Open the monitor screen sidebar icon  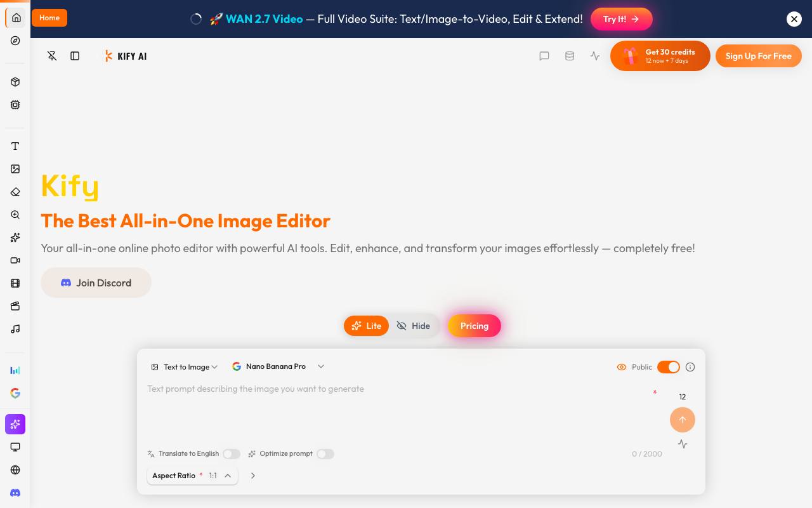click(15, 447)
